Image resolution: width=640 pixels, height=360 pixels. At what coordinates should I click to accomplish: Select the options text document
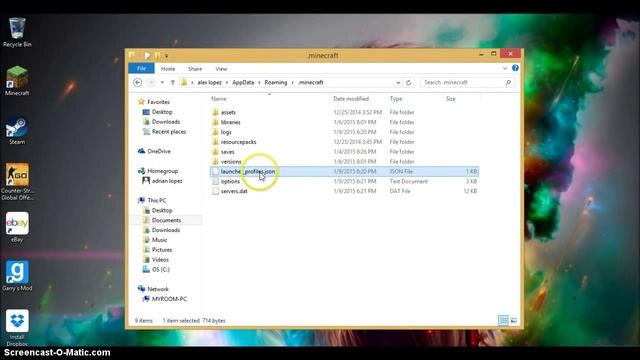(x=230, y=181)
